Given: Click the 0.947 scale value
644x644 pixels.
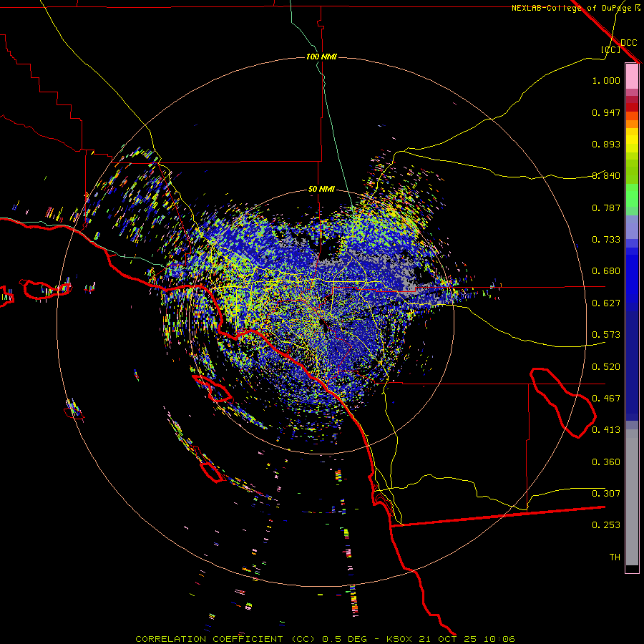Looking at the screenshot, I should [606, 112].
